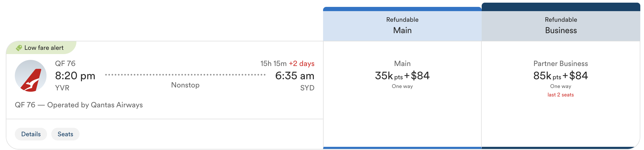Click the last 2 seats warning
This screenshot has height=150, width=644.
click(x=560, y=95)
